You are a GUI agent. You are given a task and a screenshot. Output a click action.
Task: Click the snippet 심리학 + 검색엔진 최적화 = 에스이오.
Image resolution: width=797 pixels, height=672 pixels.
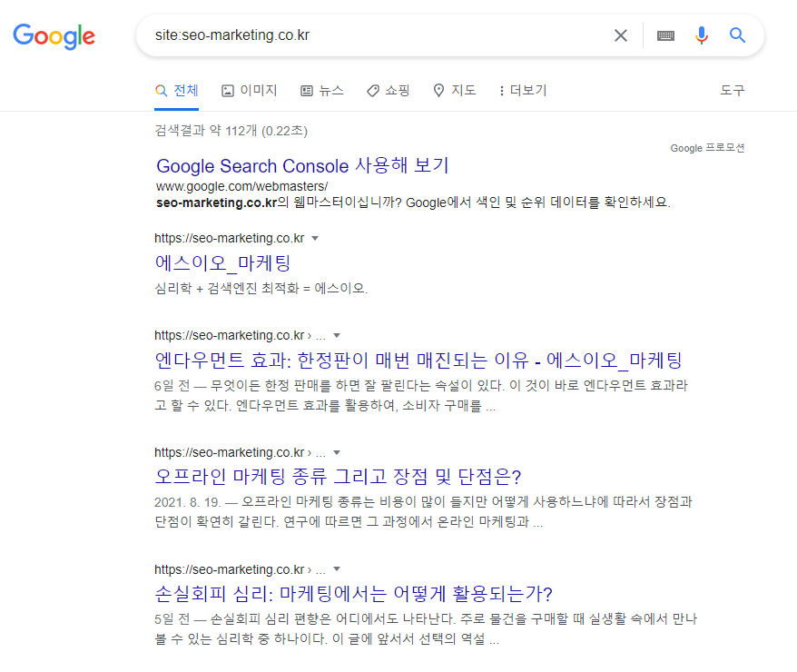pos(261,289)
